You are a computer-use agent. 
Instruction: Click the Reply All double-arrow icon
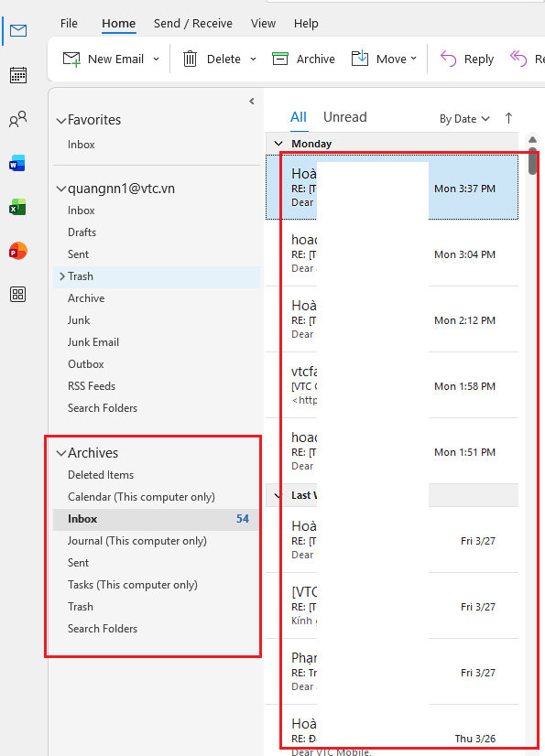518,59
